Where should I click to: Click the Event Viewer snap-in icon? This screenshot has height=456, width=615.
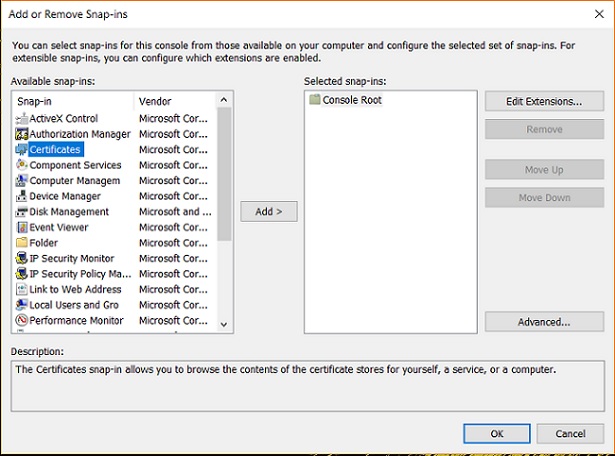coord(22,227)
